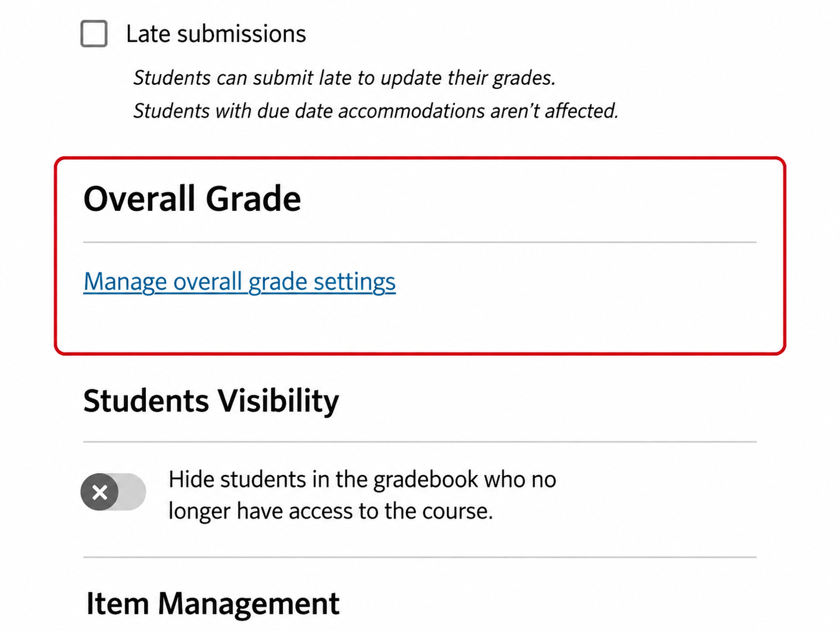This screenshot has height=631, width=840.
Task: Click the 'Students can submit late' note
Action: tap(344, 78)
